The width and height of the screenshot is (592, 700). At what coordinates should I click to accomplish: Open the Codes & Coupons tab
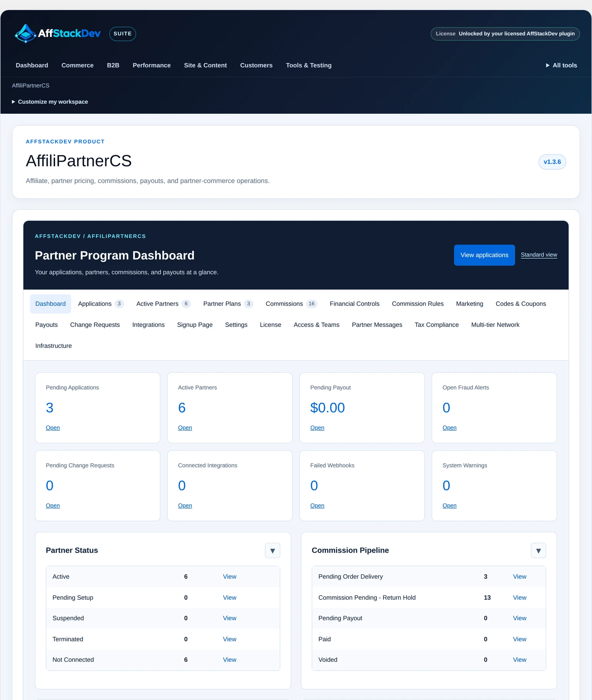click(x=521, y=304)
